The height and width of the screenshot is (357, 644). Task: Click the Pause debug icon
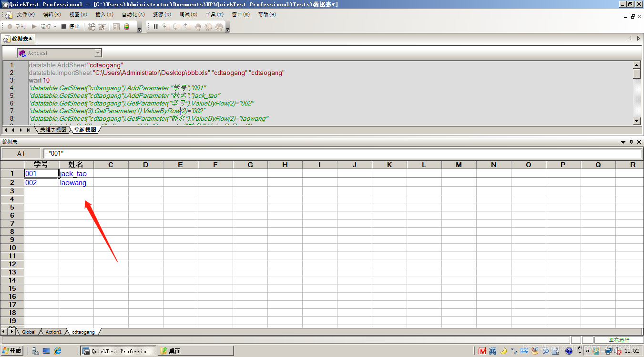click(x=156, y=27)
